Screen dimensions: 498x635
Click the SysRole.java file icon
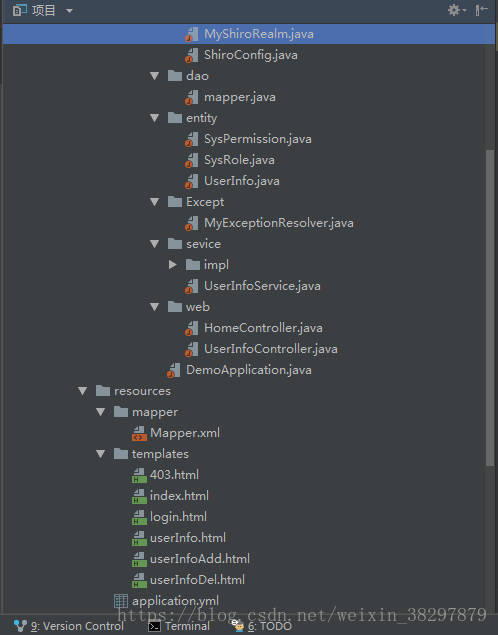pos(192,160)
